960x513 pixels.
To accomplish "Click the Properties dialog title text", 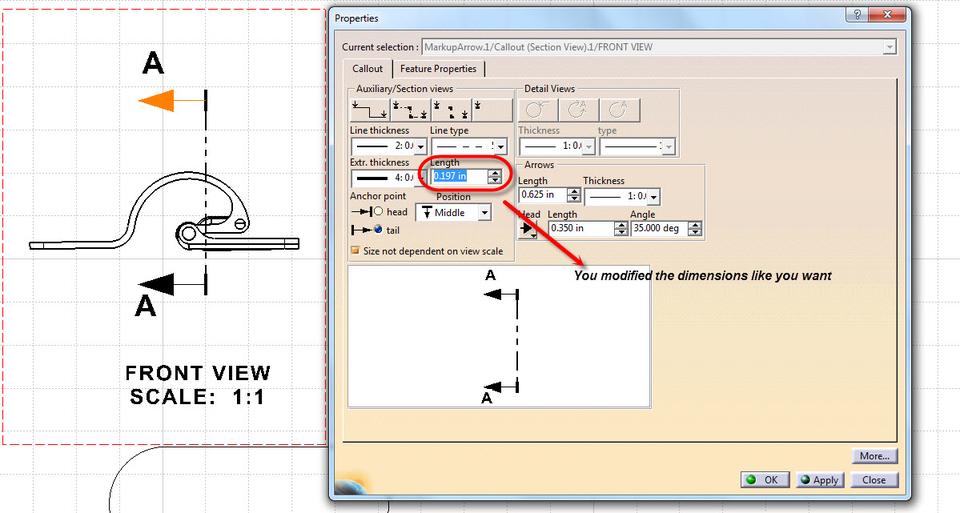I will click(356, 18).
